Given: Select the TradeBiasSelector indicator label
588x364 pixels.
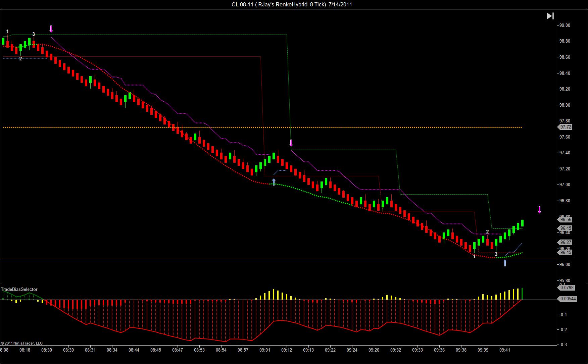Looking at the screenshot, I should click(x=19, y=289).
